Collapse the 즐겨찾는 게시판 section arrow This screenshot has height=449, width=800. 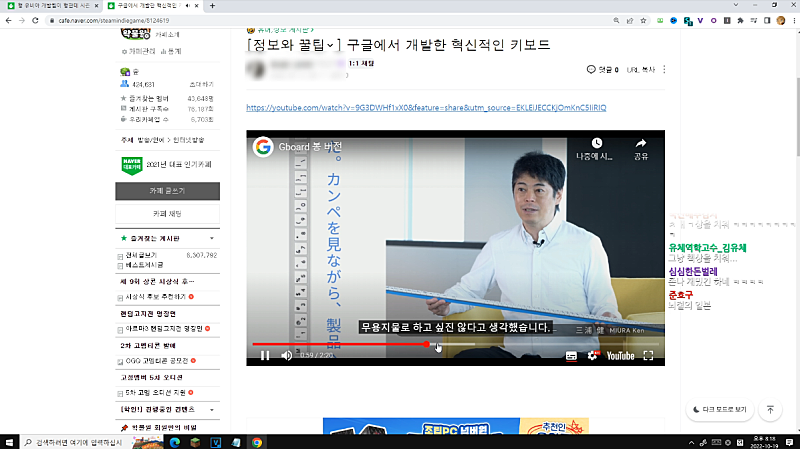click(212, 238)
